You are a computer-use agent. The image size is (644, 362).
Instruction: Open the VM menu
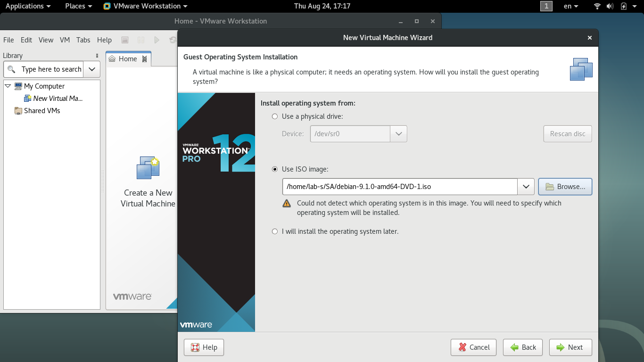65,40
